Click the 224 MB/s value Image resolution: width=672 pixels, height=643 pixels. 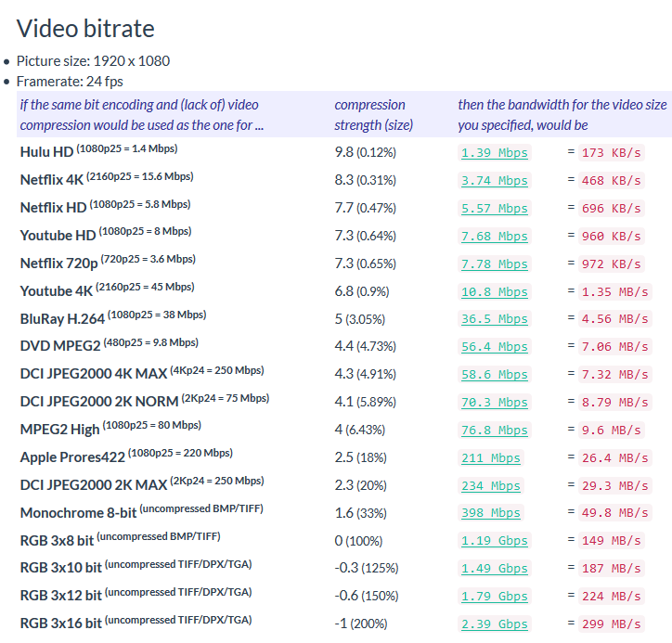(x=611, y=597)
